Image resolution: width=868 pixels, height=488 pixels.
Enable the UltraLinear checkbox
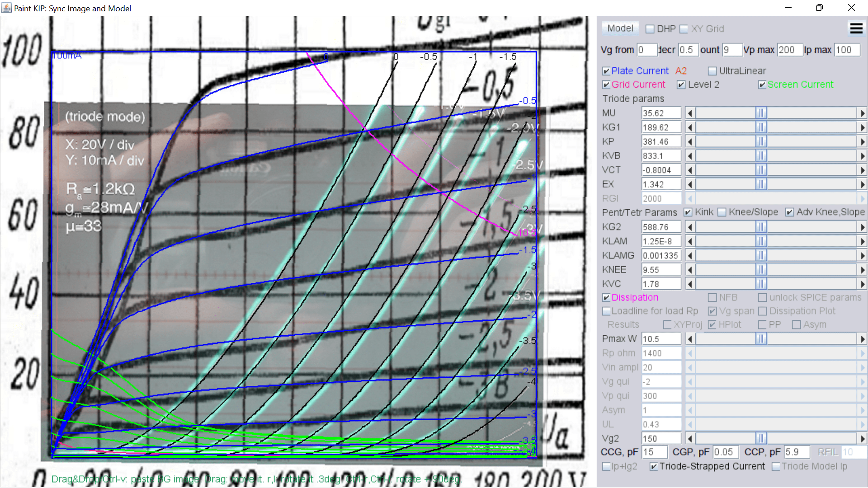point(712,71)
